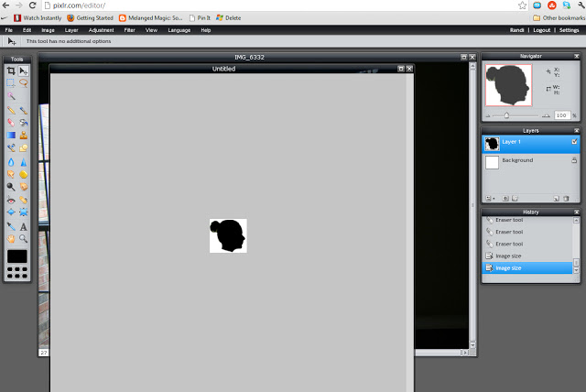Click the foreground color swatch
This screenshot has width=586, height=392.
coord(17,256)
